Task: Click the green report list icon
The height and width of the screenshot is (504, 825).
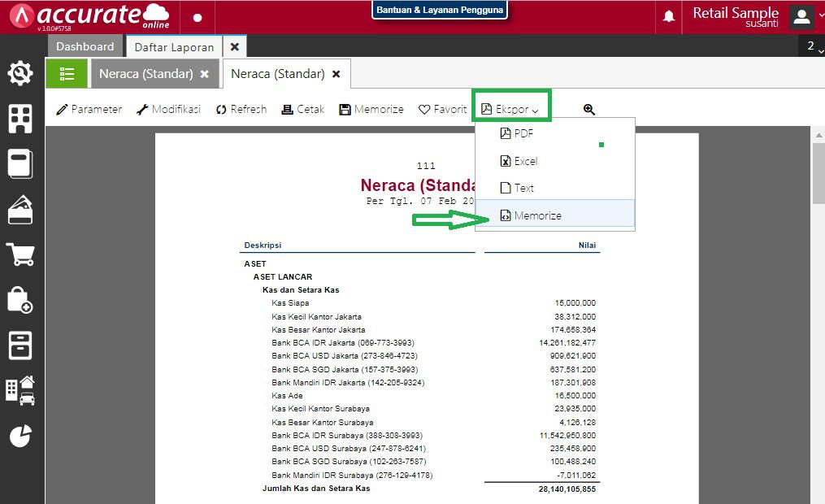Action: pos(67,73)
